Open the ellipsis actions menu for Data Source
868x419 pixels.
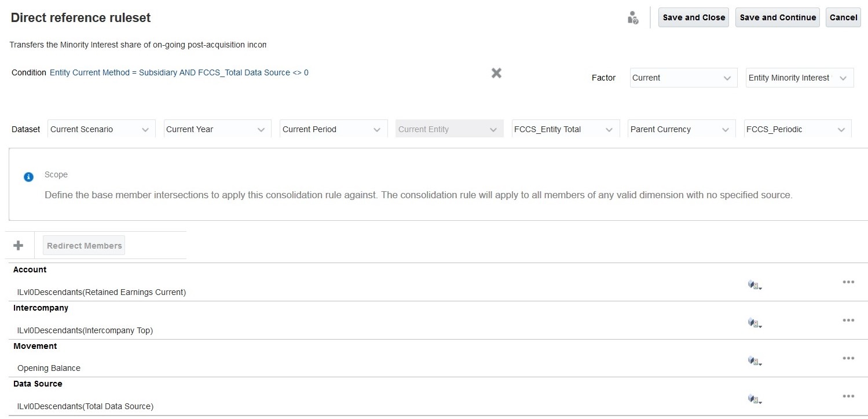pos(848,396)
